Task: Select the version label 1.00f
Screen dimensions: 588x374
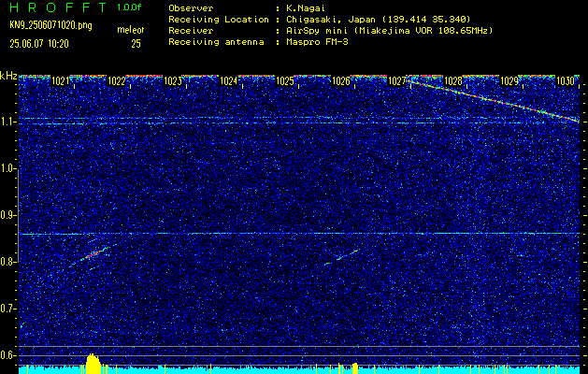Action: tap(129, 7)
